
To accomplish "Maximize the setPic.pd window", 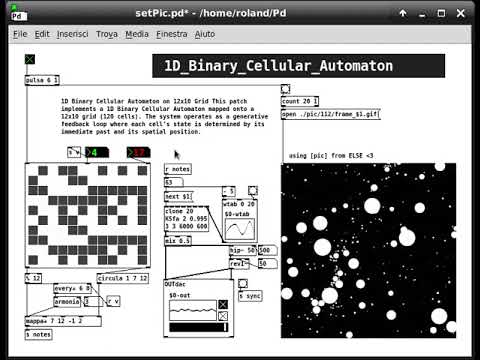I will tap(441, 13).
